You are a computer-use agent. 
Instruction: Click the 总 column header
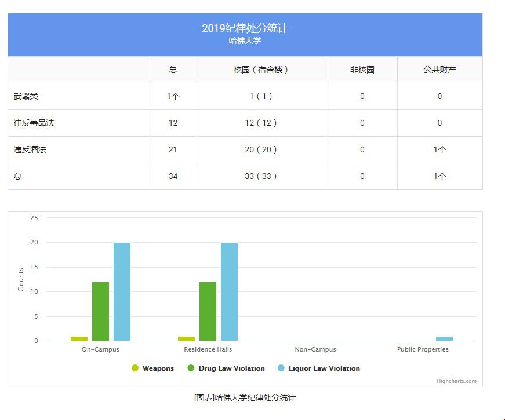point(173,70)
